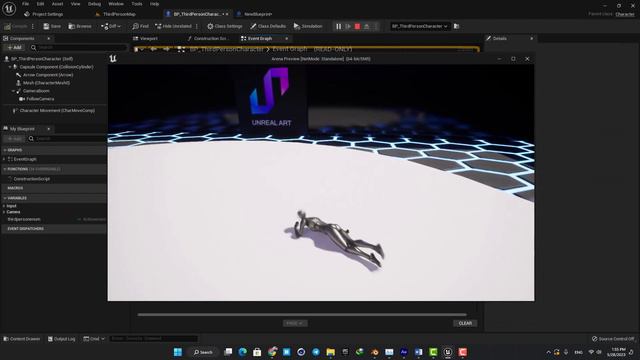This screenshot has width=640, height=360.
Task: Open Class Settings
Action: [x=224, y=26]
